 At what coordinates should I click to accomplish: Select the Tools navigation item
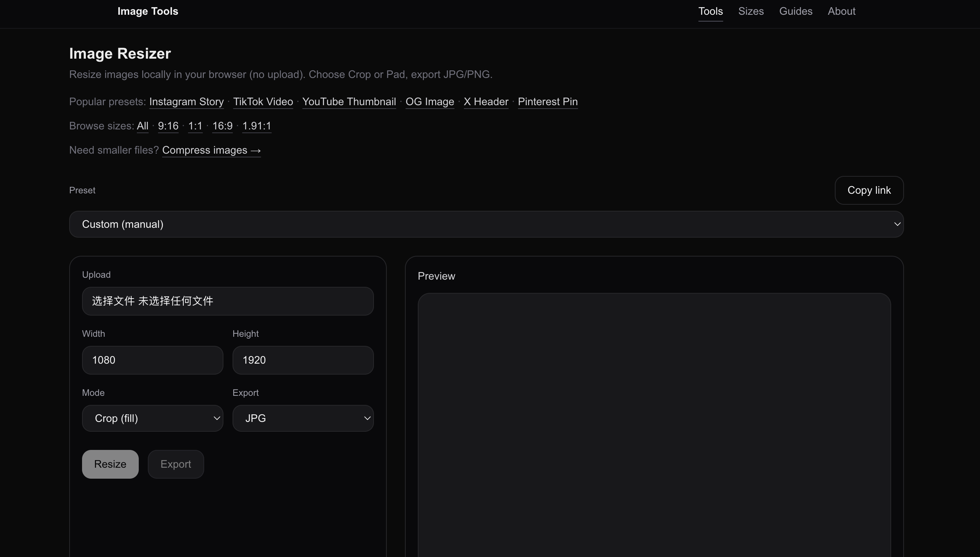[x=710, y=11]
